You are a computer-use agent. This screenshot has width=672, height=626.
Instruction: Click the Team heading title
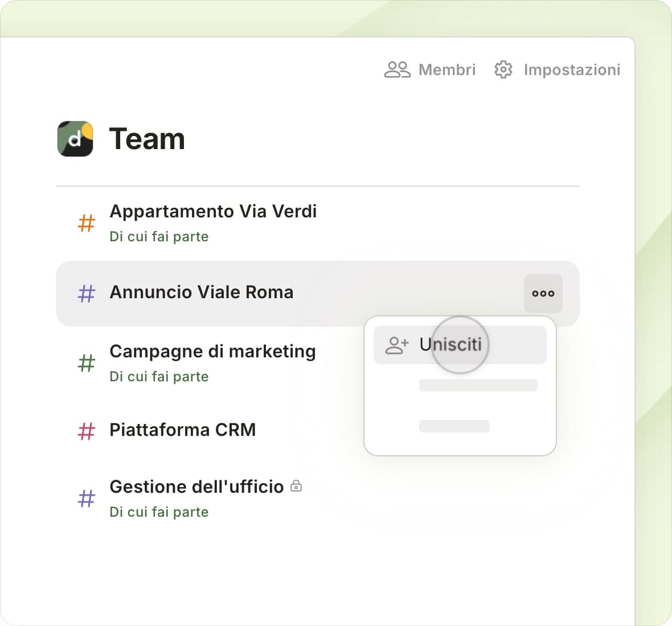tap(147, 139)
